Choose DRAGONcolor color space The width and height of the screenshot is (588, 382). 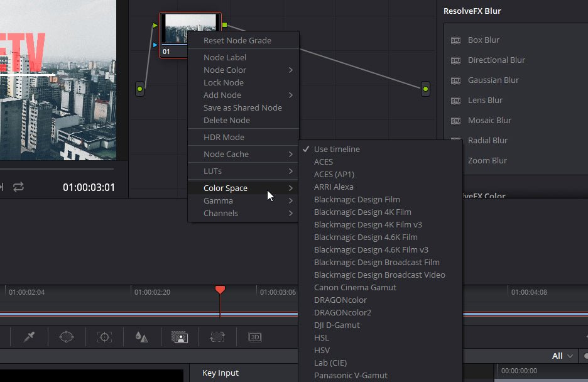380,300
